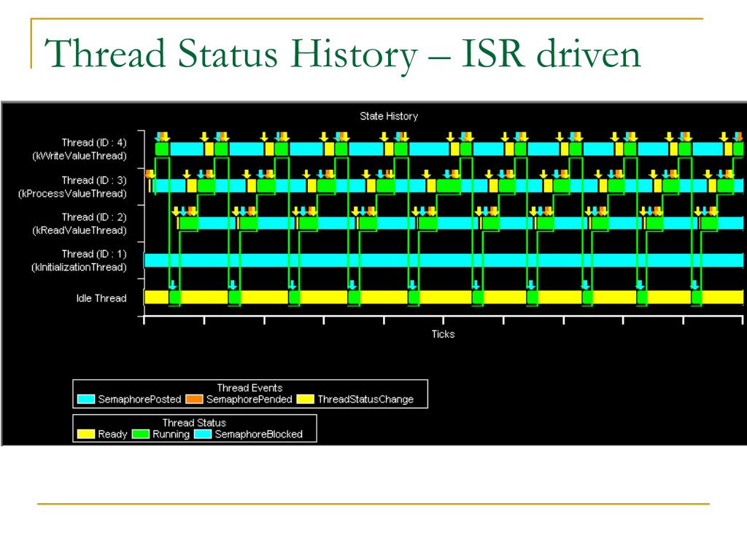
Task: Click the 'Ticks' axis label
Action: tap(443, 334)
